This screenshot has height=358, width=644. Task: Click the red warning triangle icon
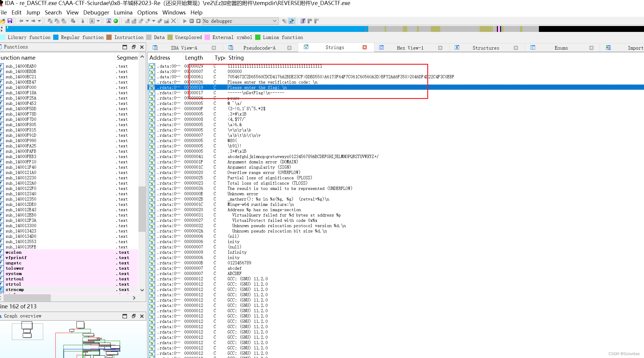(x=109, y=21)
